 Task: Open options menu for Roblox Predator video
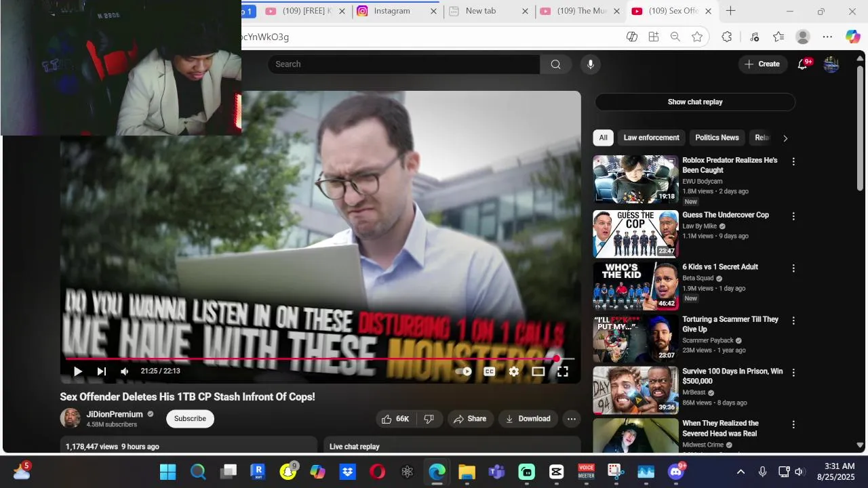793,161
